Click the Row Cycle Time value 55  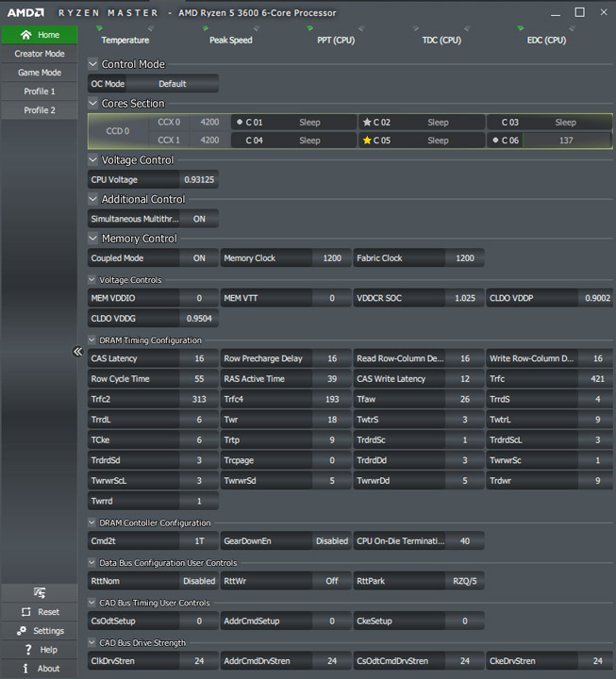(199, 379)
